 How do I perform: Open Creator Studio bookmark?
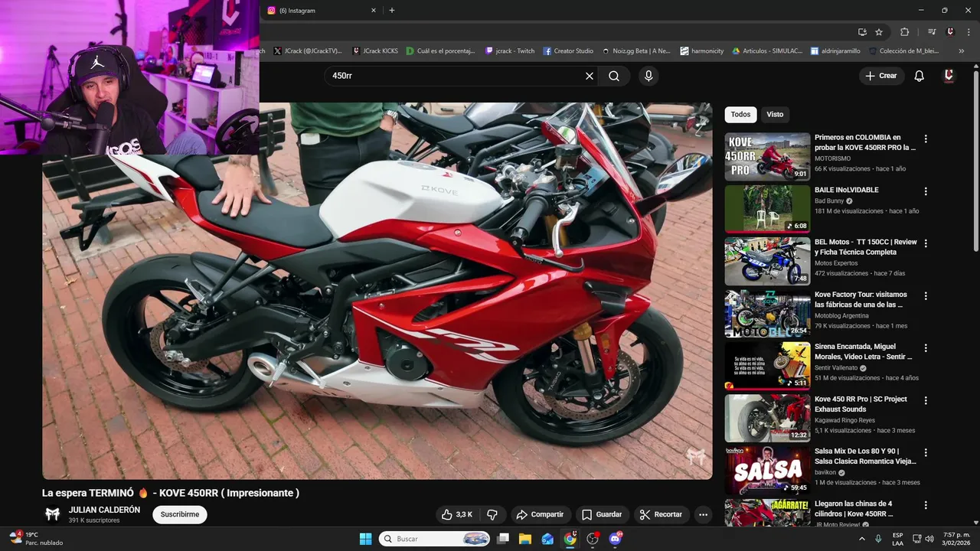568,51
